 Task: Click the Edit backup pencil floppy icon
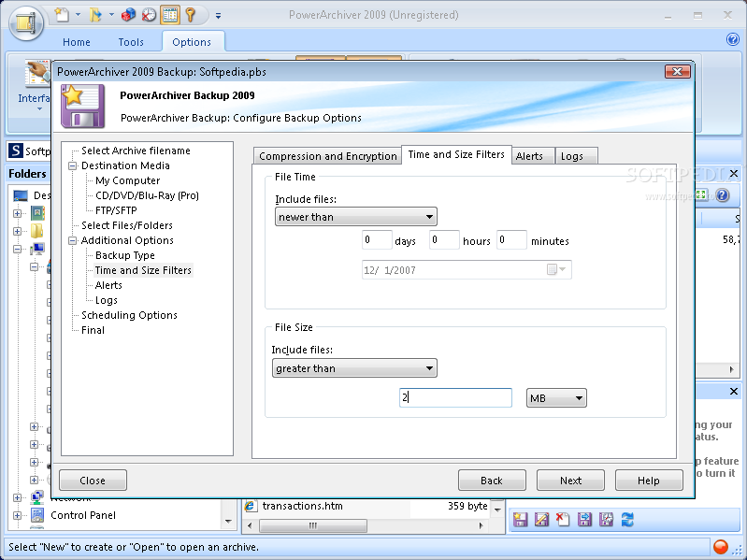coord(541,519)
